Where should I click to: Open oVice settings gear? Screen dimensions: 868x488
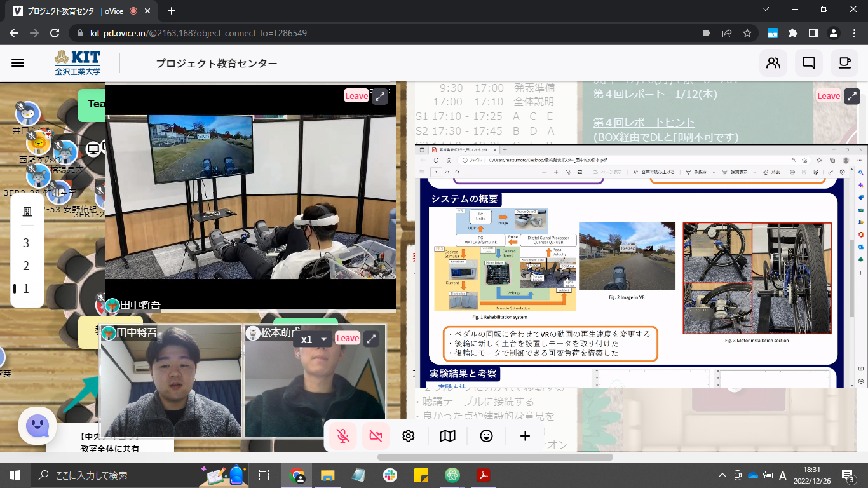tap(409, 436)
